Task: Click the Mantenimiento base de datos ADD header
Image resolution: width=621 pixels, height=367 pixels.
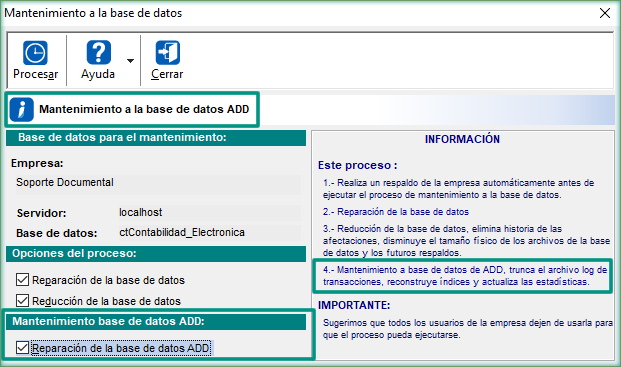Action: (x=156, y=322)
